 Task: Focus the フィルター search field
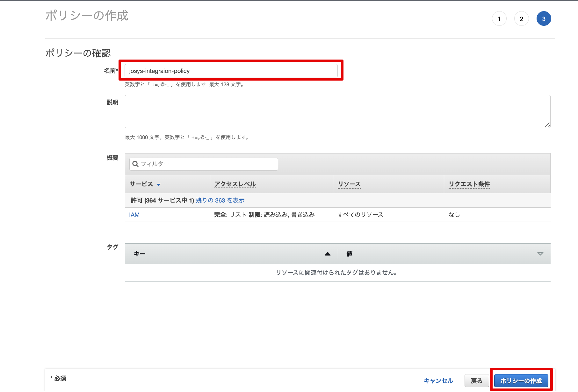click(x=207, y=164)
